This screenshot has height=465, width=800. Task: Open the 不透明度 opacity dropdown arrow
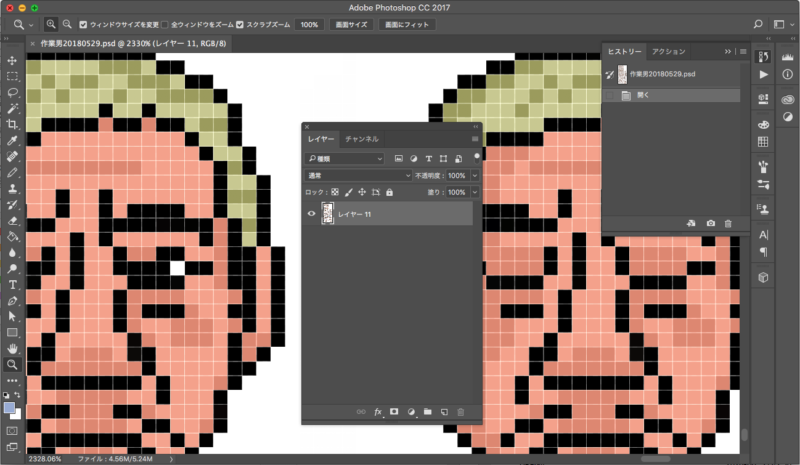point(474,175)
